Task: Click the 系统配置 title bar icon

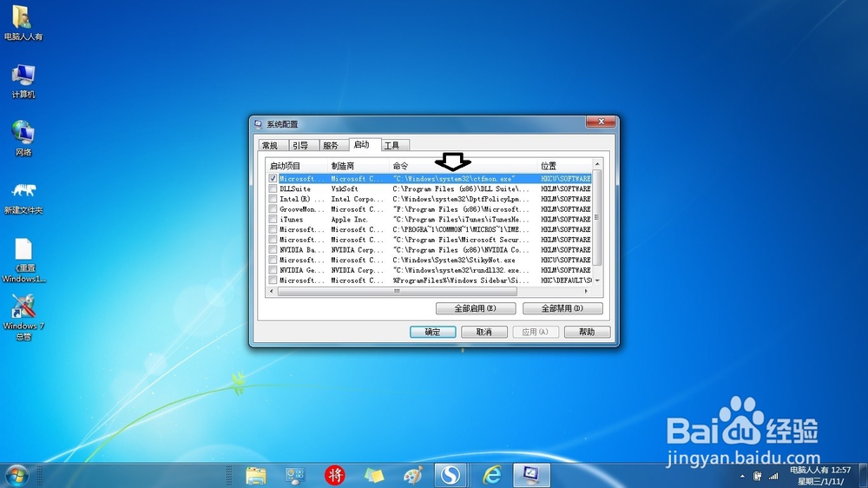Action: coord(258,124)
